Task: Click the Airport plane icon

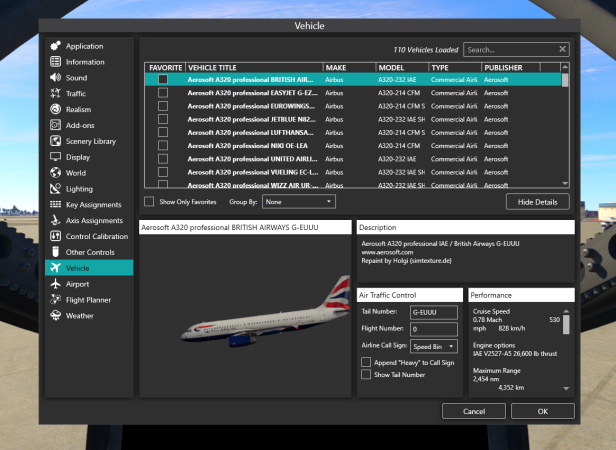Action: [55, 284]
